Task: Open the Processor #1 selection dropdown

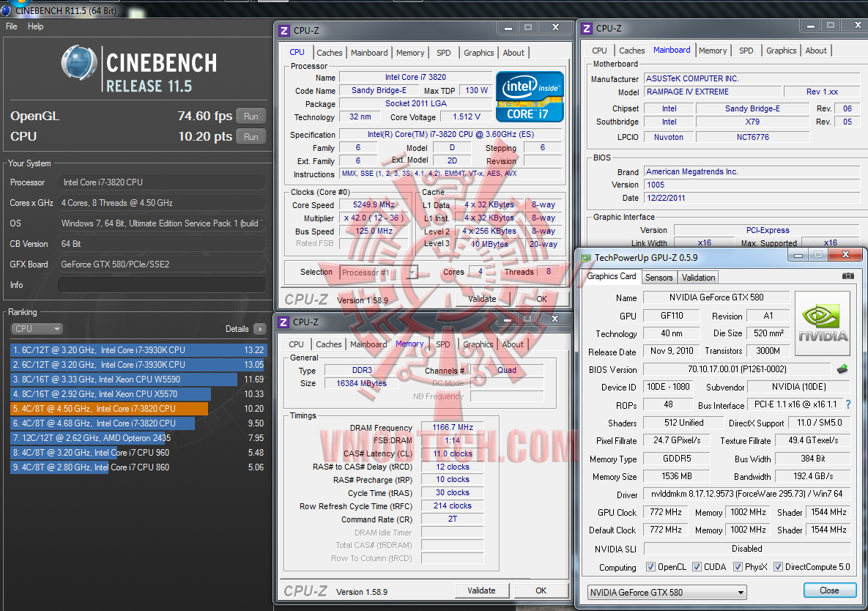Action: pyautogui.click(x=378, y=273)
